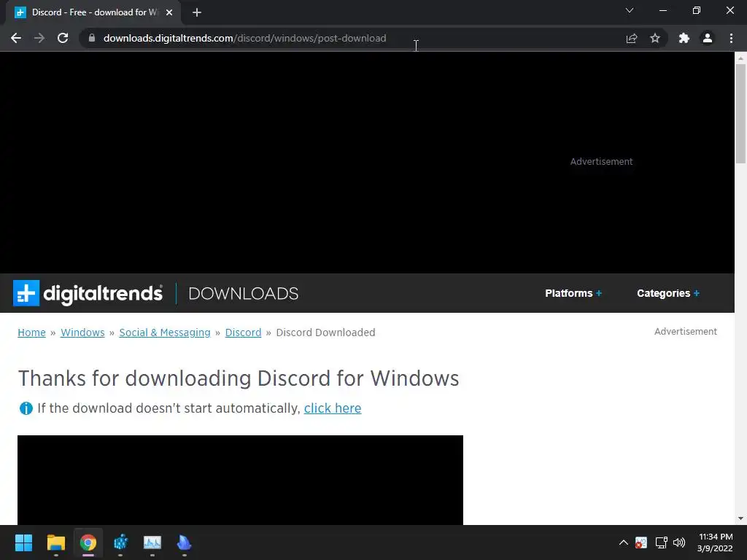747x560 pixels.
Task: Click the red-x tray notification icon
Action: pos(641,542)
